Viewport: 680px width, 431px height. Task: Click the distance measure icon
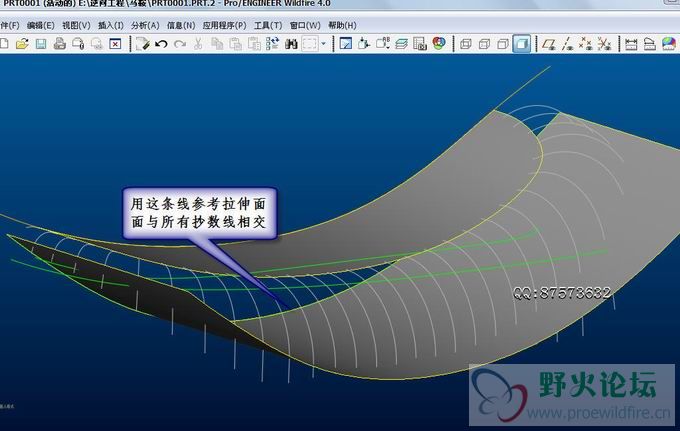[x=631, y=43]
